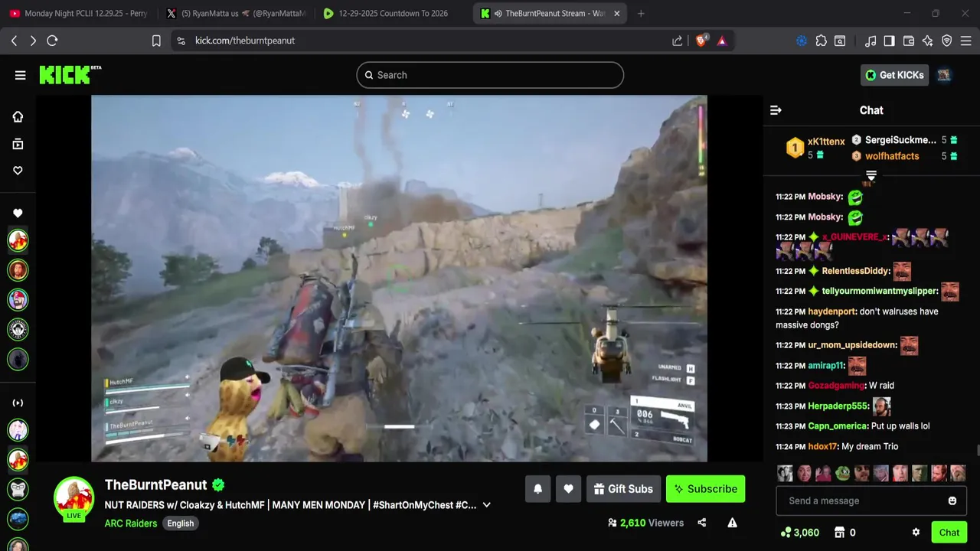
Task: Open chat settings gear icon
Action: tap(916, 532)
